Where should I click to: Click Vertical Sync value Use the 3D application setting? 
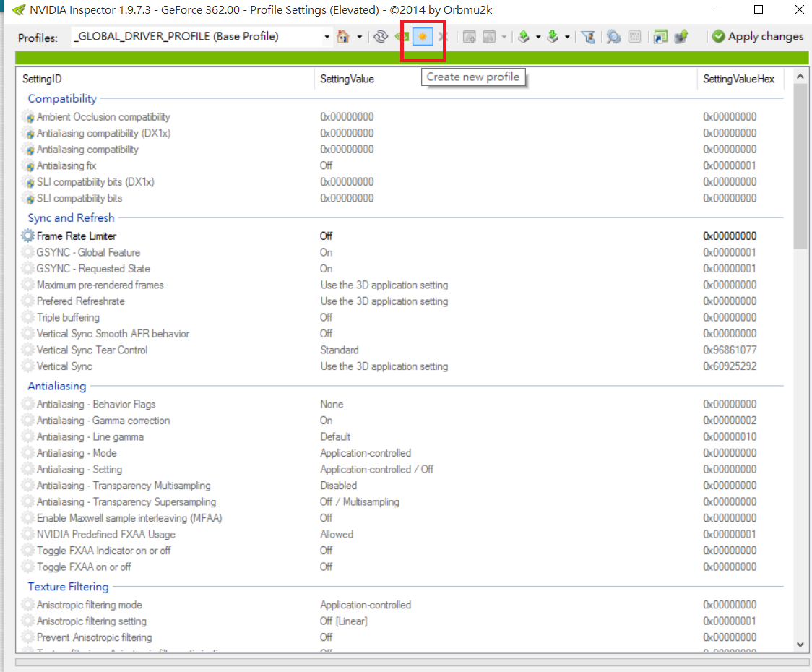click(384, 366)
